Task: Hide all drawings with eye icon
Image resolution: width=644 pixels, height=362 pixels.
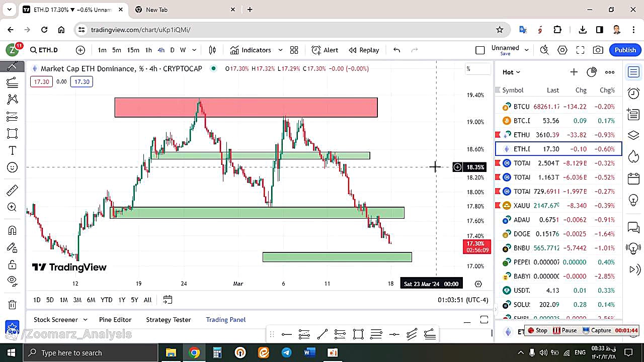Action: 12,281
